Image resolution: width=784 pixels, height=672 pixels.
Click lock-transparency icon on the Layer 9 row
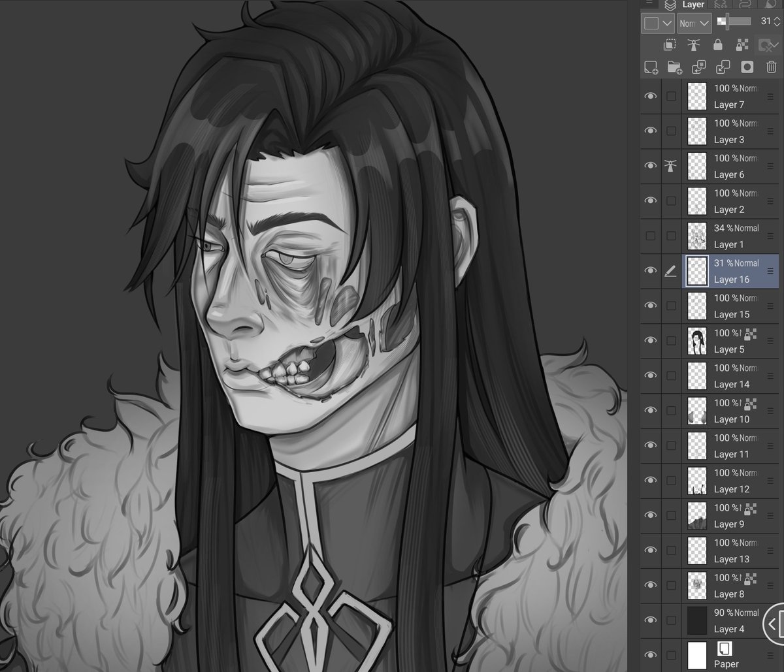pos(750,508)
